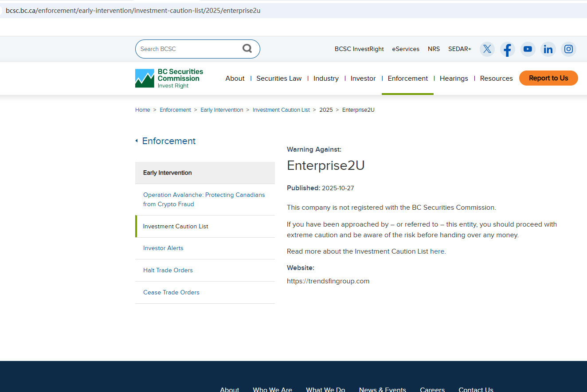This screenshot has height=392, width=587.
Task: Open Operation Avalanche sidebar link
Action: (204, 200)
